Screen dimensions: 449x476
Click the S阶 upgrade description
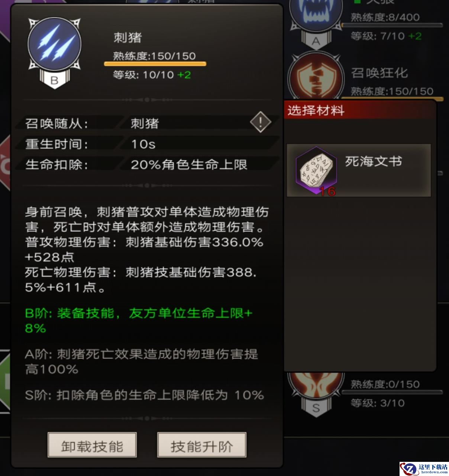coord(145,395)
